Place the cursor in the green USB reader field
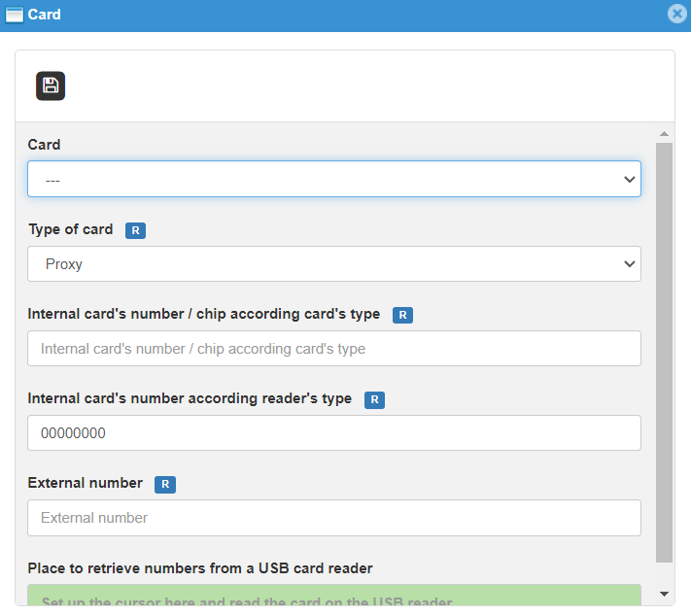This screenshot has width=691, height=616. tap(333, 596)
